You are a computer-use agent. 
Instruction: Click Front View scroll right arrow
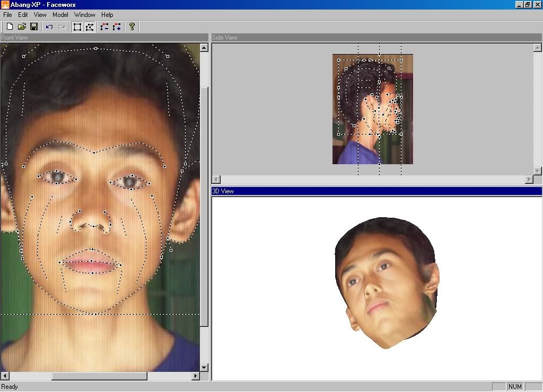tap(196, 376)
